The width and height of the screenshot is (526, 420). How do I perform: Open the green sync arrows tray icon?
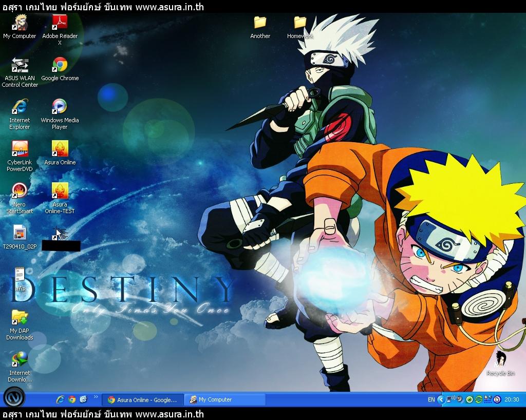479,399
